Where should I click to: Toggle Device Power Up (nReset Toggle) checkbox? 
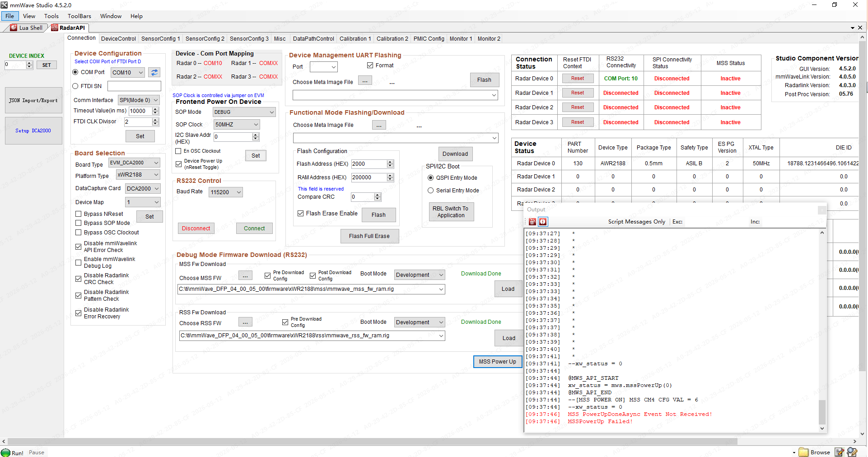pos(179,164)
